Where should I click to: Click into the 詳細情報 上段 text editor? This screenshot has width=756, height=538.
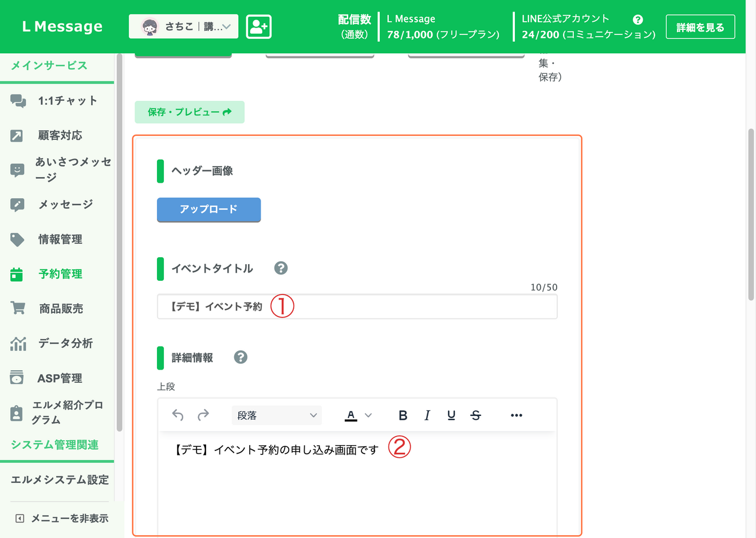tap(357, 484)
